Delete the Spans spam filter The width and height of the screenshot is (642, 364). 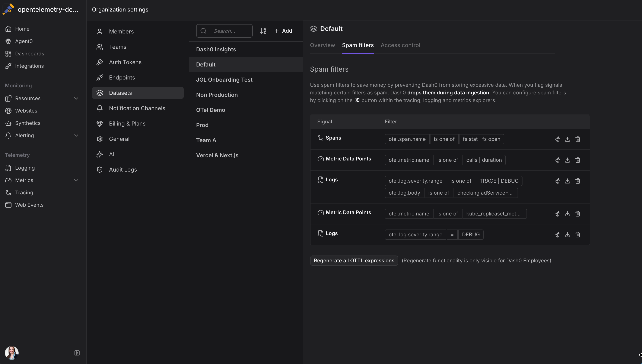[x=577, y=139]
